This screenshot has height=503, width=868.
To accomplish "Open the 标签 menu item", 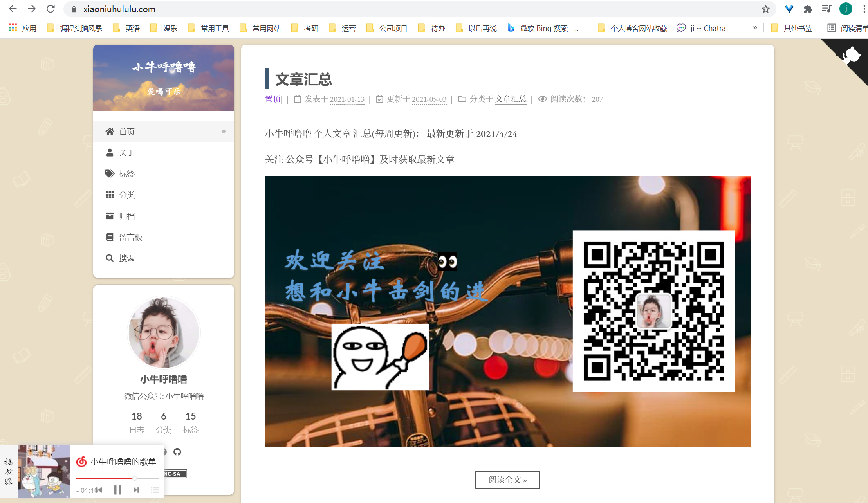I will click(164, 174).
